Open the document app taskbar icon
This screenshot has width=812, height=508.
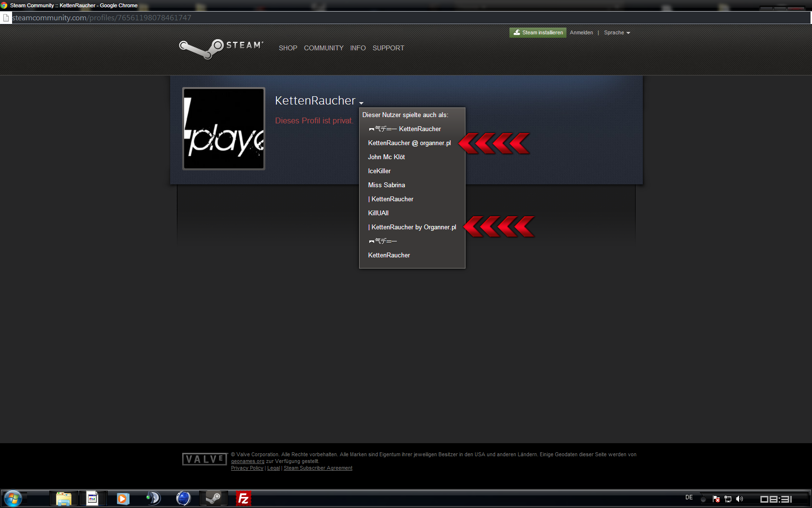(x=92, y=498)
